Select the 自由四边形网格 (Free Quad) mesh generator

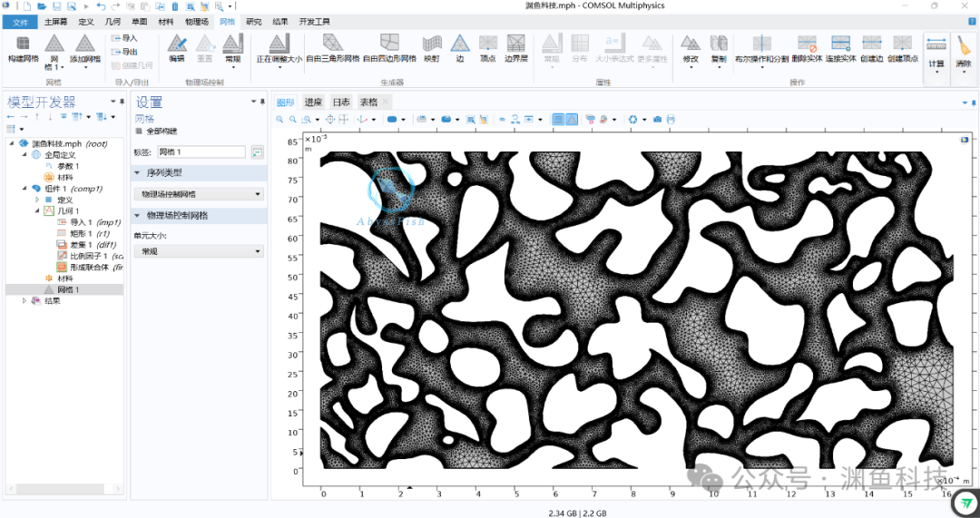click(389, 49)
